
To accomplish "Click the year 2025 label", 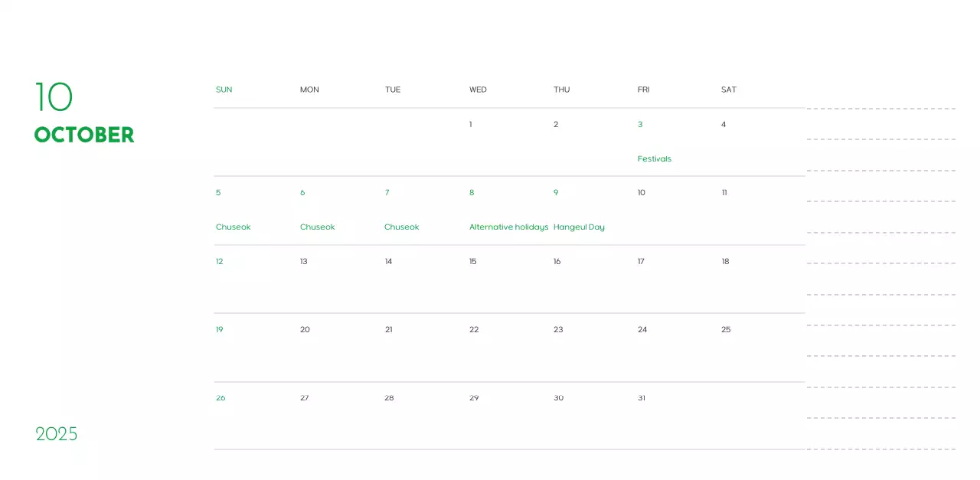I will (x=57, y=433).
